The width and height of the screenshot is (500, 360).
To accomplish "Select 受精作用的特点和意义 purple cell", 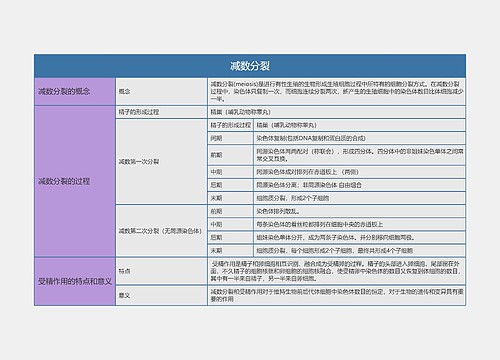I will 75,281.
